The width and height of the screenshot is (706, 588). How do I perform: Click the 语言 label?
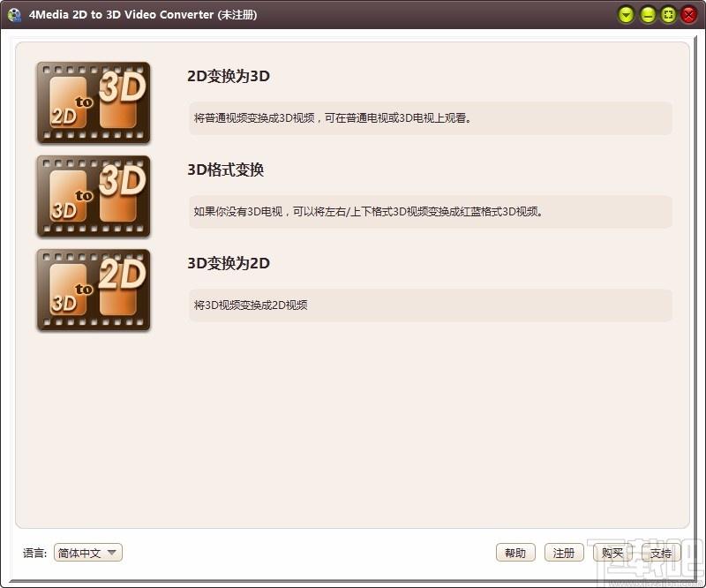[x=34, y=553]
